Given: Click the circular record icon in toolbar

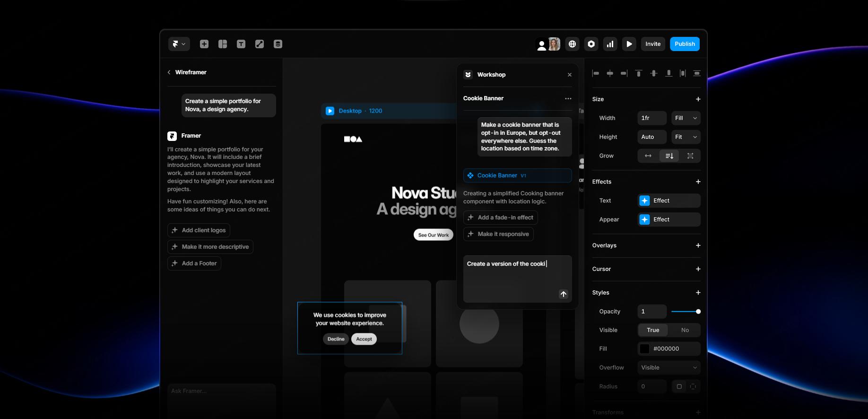Looking at the screenshot, I should point(591,44).
